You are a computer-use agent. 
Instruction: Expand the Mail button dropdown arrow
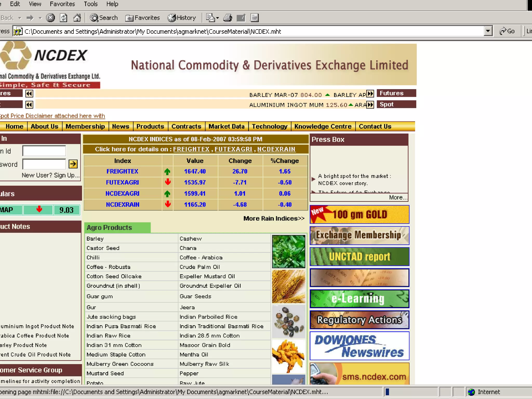coord(218,18)
